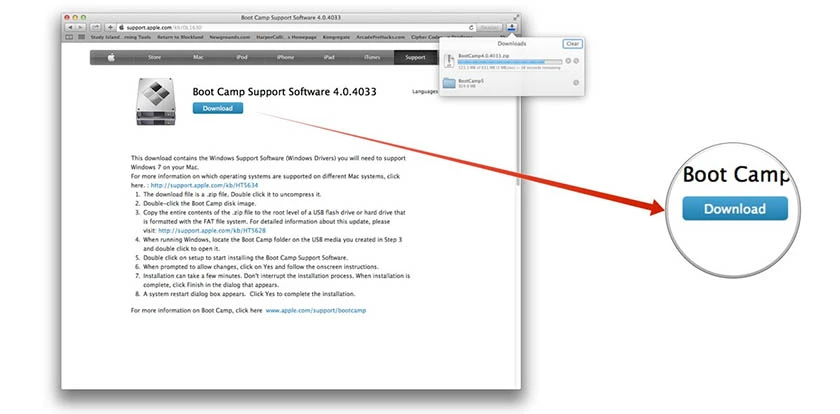Click step 8 about system restart dialog

[x=249, y=294]
